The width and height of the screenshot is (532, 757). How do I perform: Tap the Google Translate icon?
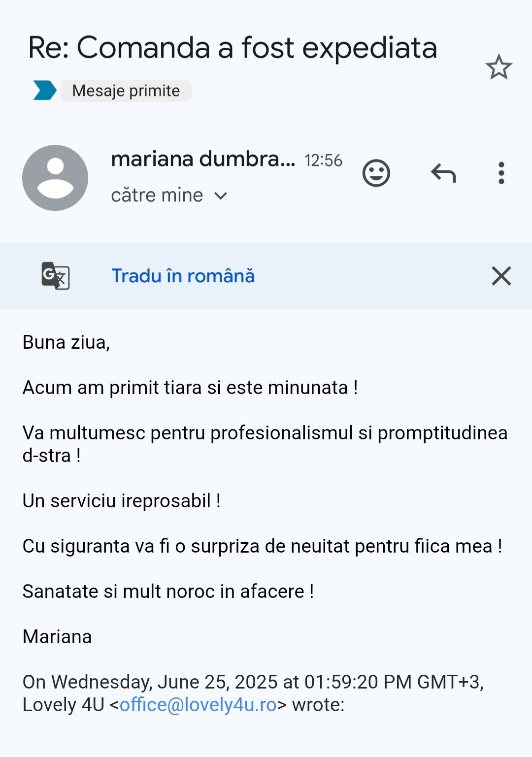[x=55, y=276]
